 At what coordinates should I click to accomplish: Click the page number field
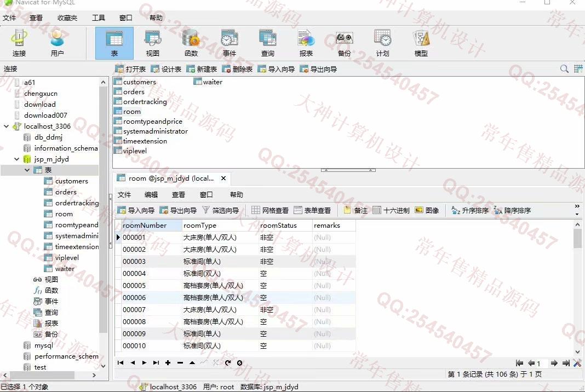542,363
